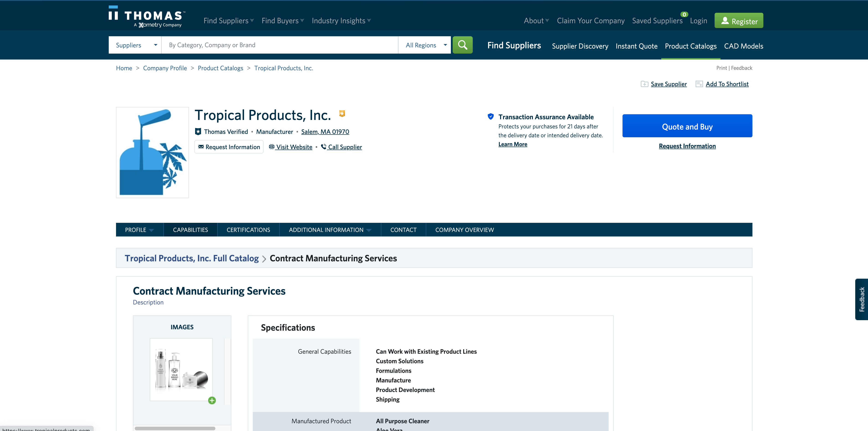
Task: Click the green Register button
Action: pyautogui.click(x=739, y=21)
